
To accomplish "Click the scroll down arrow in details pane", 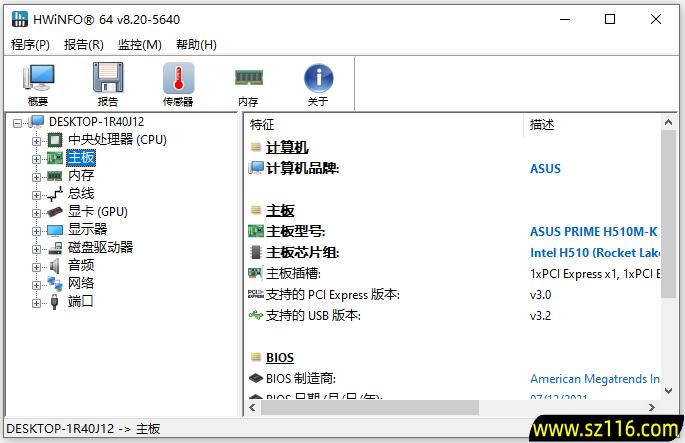I will click(668, 391).
